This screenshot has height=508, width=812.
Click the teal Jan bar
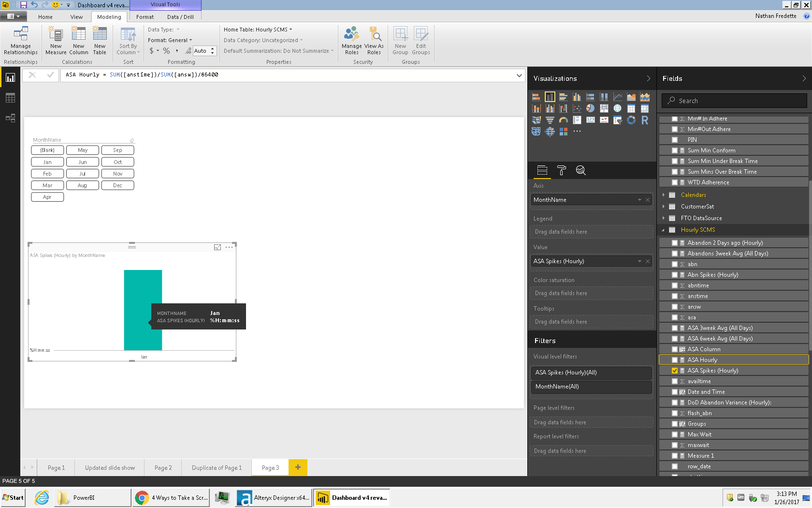[143, 310]
